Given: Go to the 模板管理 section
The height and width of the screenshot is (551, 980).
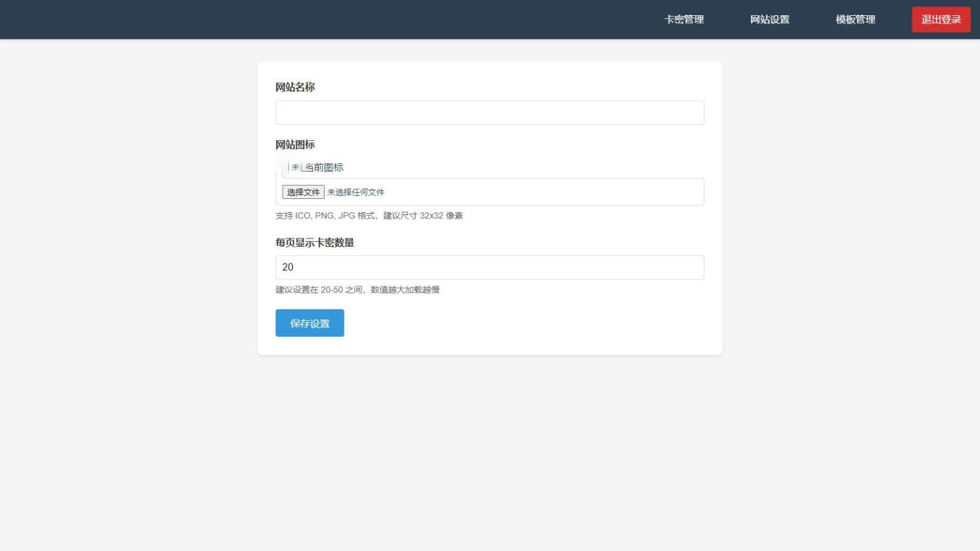Looking at the screenshot, I should (855, 20).
